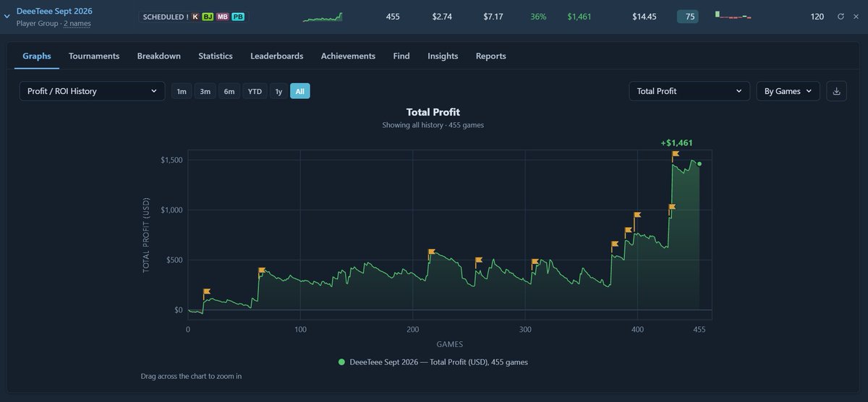Click the first flag marker near game 15
The height and width of the screenshot is (402, 868).
tap(207, 292)
